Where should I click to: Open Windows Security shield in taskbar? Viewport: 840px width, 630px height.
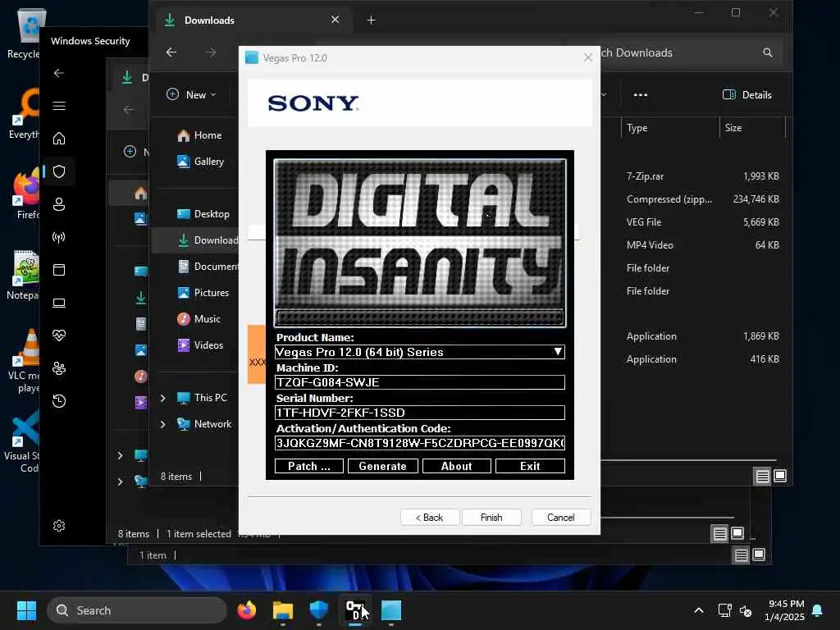pos(319,610)
